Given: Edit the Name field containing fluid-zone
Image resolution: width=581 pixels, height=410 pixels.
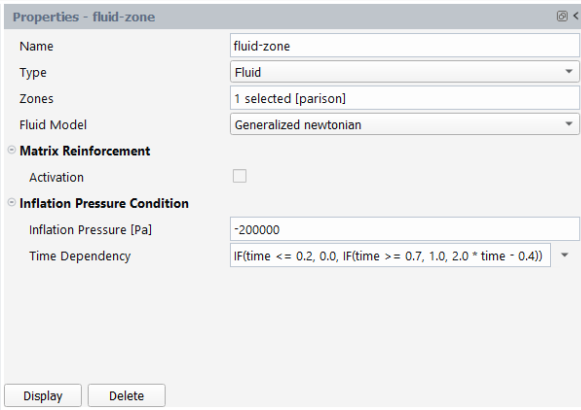Looking at the screenshot, I should pos(404,46).
